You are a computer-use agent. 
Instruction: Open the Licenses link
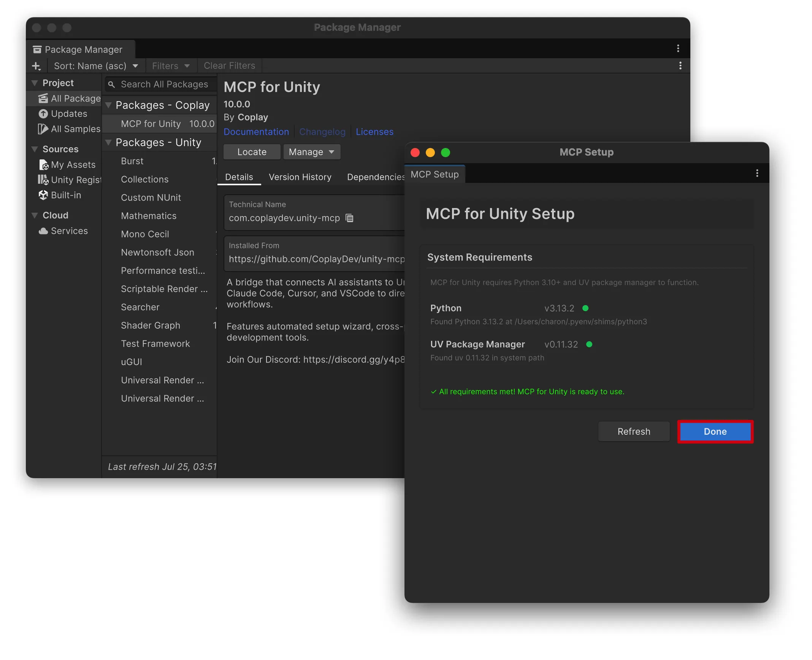click(374, 132)
